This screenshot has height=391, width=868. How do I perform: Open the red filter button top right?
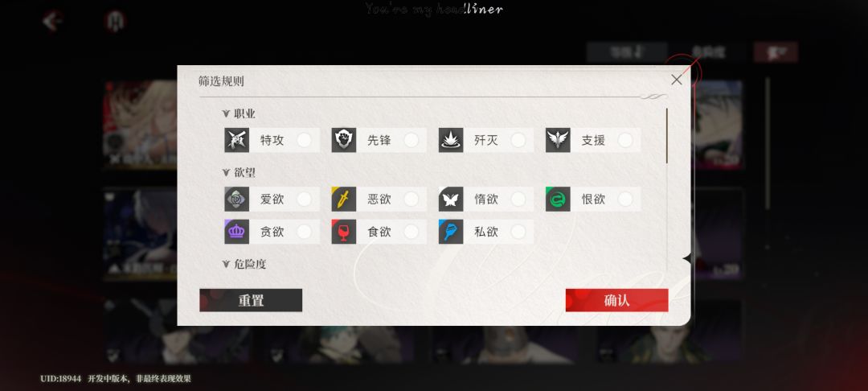tap(776, 52)
